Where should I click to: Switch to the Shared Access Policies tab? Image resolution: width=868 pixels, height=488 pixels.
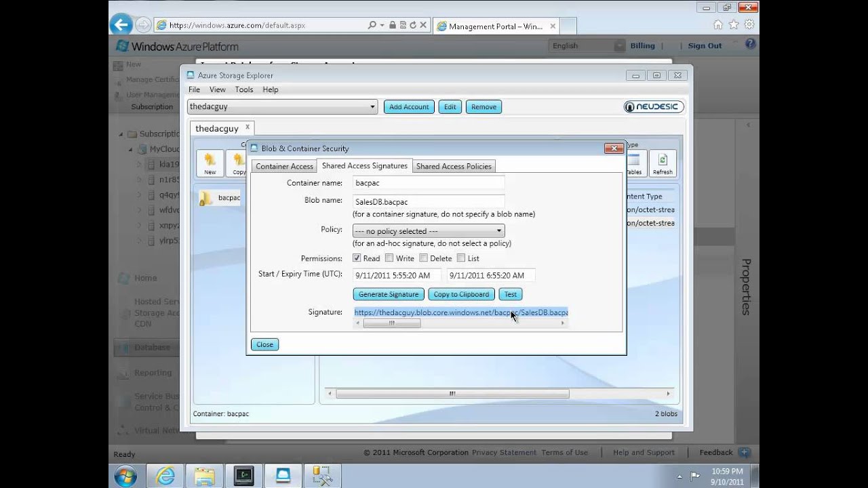(454, 166)
